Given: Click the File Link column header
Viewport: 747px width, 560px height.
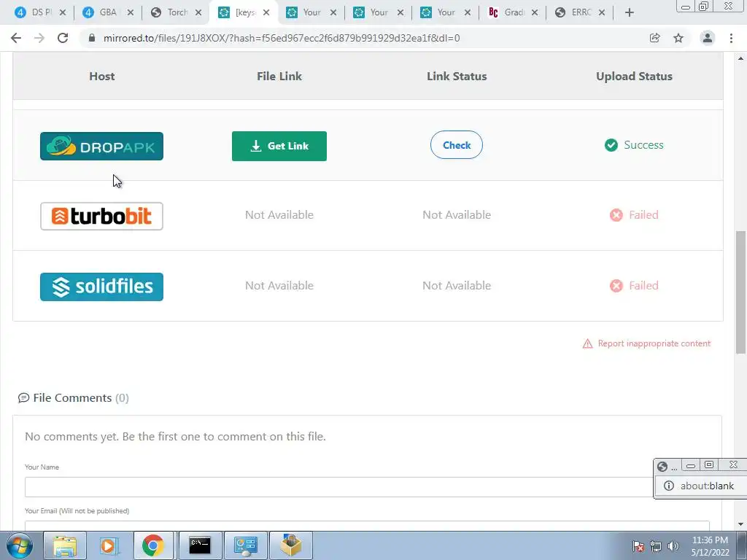Looking at the screenshot, I should tap(279, 76).
